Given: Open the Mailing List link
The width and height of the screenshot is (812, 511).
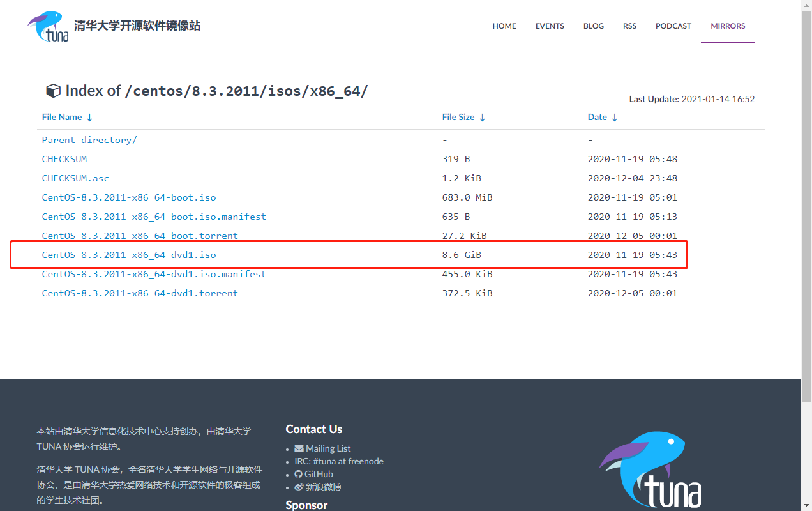Looking at the screenshot, I should pyautogui.click(x=328, y=448).
